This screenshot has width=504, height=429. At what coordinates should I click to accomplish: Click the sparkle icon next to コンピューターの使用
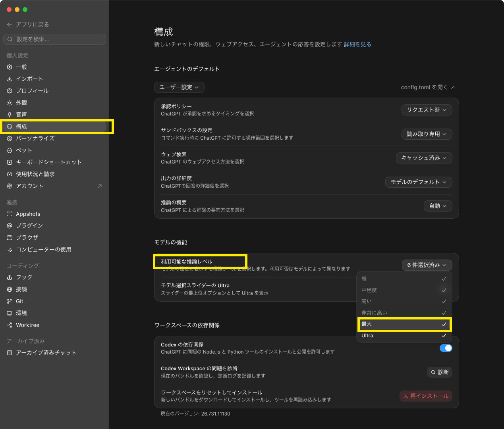(10, 250)
